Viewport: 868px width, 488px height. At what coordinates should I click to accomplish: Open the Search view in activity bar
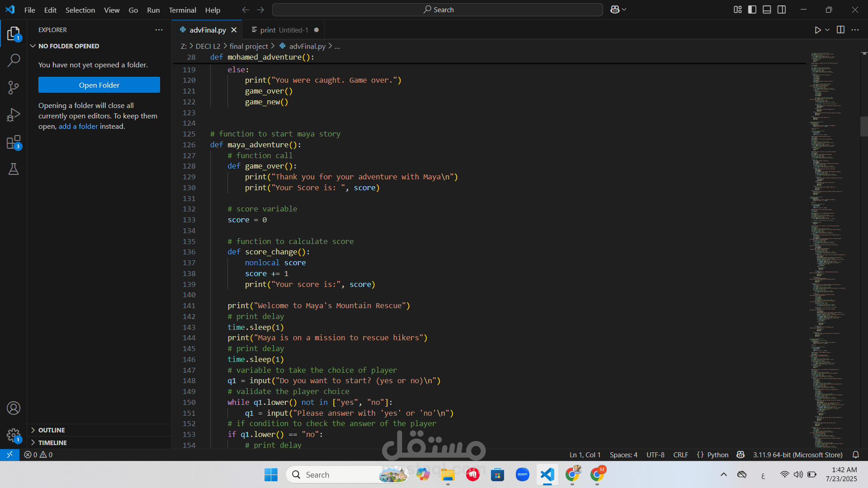tap(14, 60)
